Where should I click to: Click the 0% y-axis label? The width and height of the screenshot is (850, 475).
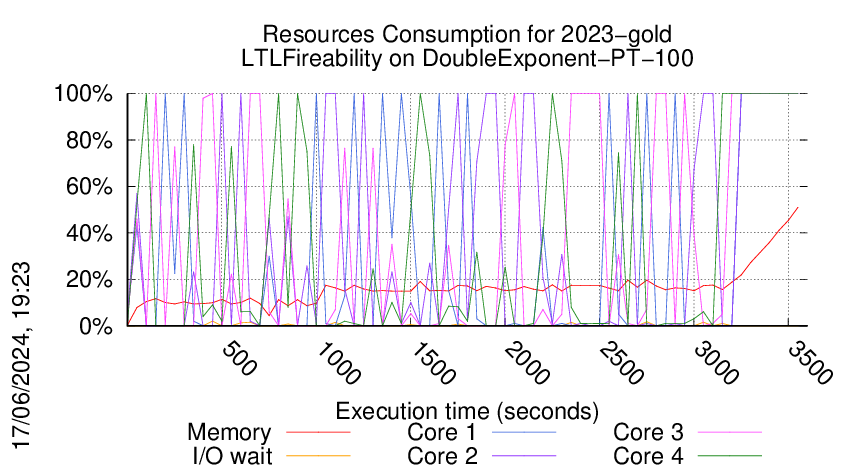click(x=95, y=326)
